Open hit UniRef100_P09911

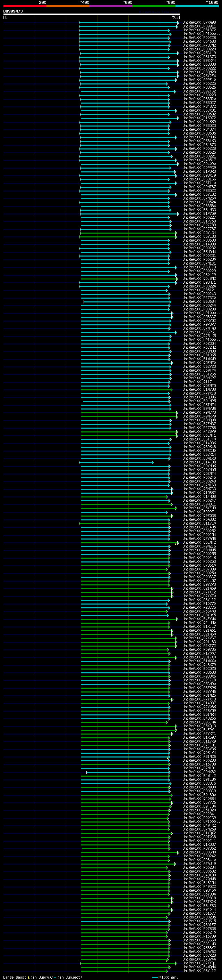(199, 26)
